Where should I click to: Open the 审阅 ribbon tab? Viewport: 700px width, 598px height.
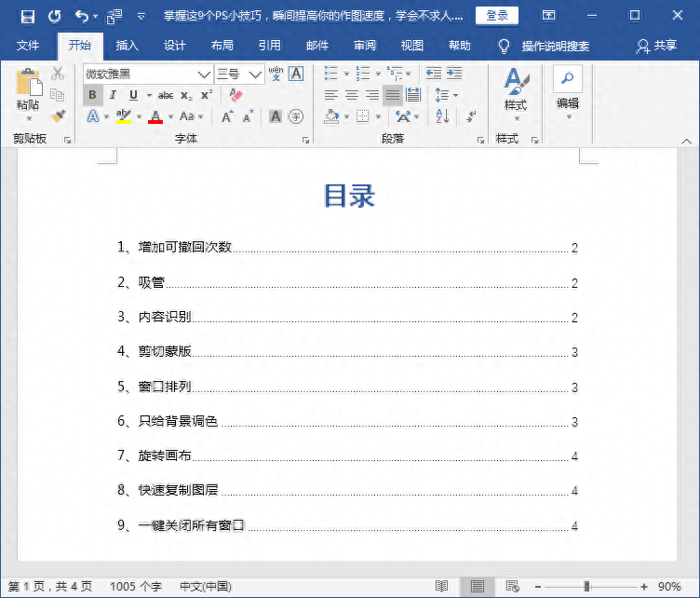(365, 46)
